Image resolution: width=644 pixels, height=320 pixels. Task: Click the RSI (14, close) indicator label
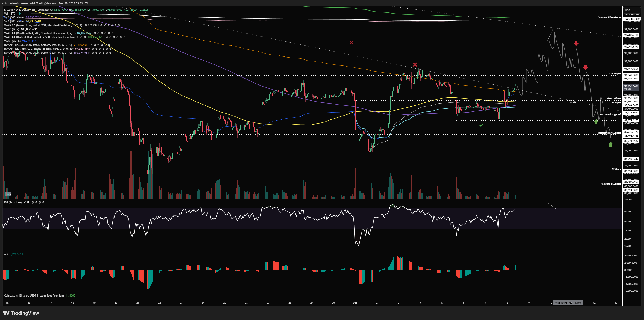[x=13, y=202]
